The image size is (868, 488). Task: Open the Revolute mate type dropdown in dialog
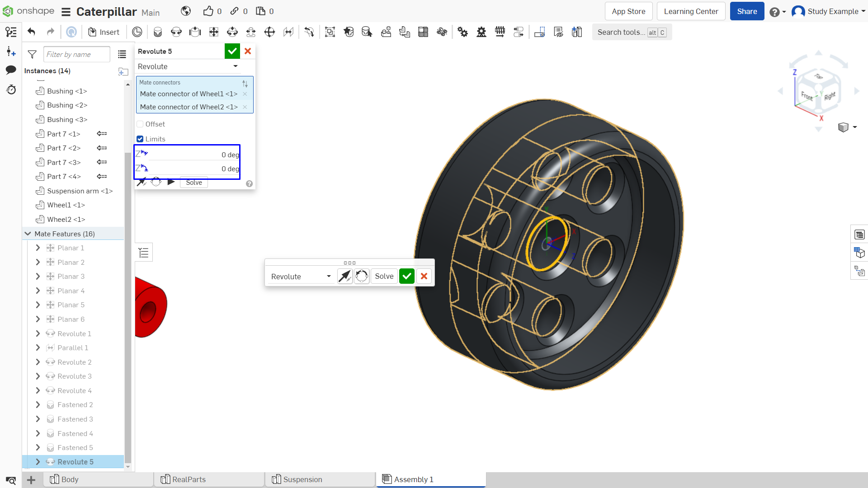click(188, 66)
